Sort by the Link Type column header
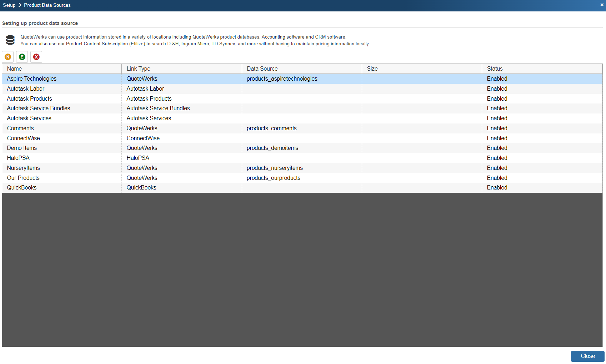606x364 pixels. pyautogui.click(x=139, y=69)
